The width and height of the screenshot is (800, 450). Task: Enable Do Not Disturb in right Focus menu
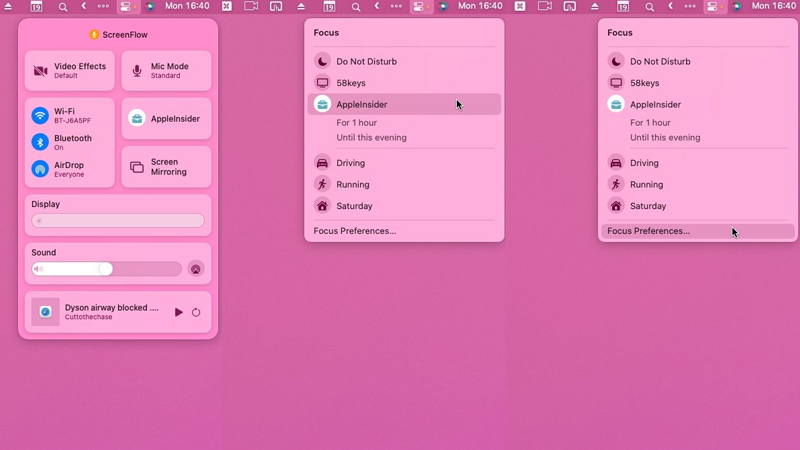click(697, 61)
